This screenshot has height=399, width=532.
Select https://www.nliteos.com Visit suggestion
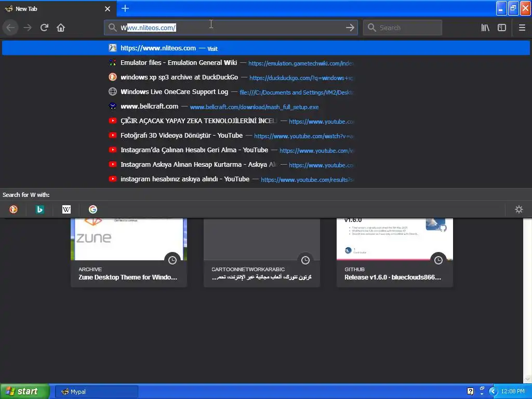coord(265,48)
